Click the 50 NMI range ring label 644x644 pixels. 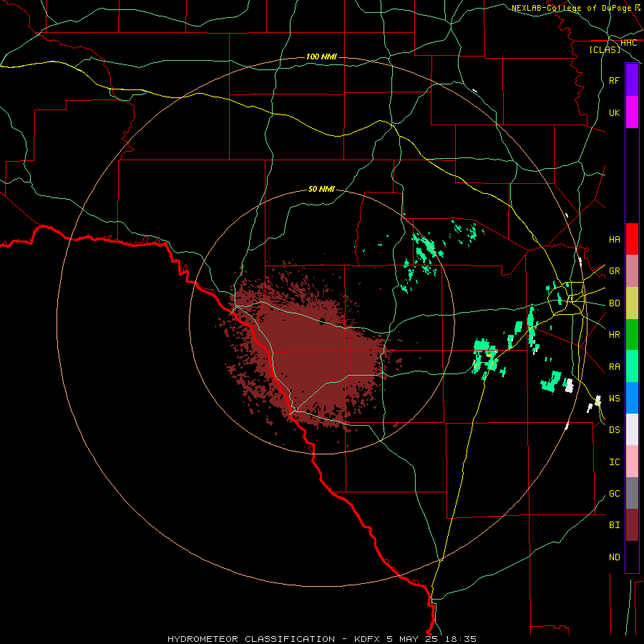click(321, 189)
